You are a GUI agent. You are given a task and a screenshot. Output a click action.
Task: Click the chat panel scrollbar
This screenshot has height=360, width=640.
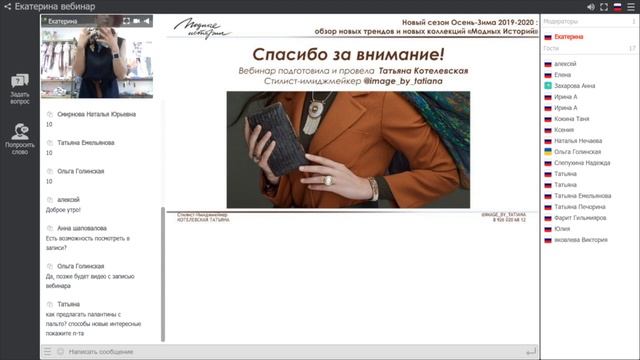163,273
